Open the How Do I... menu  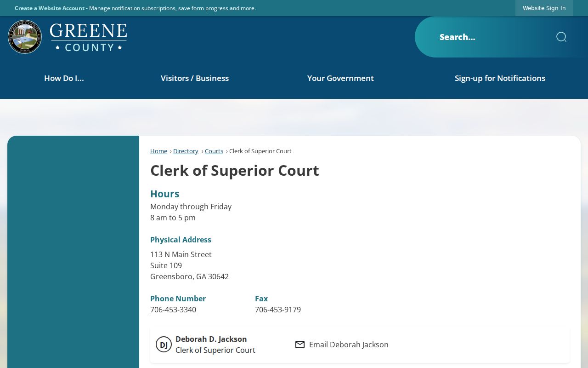(x=64, y=78)
